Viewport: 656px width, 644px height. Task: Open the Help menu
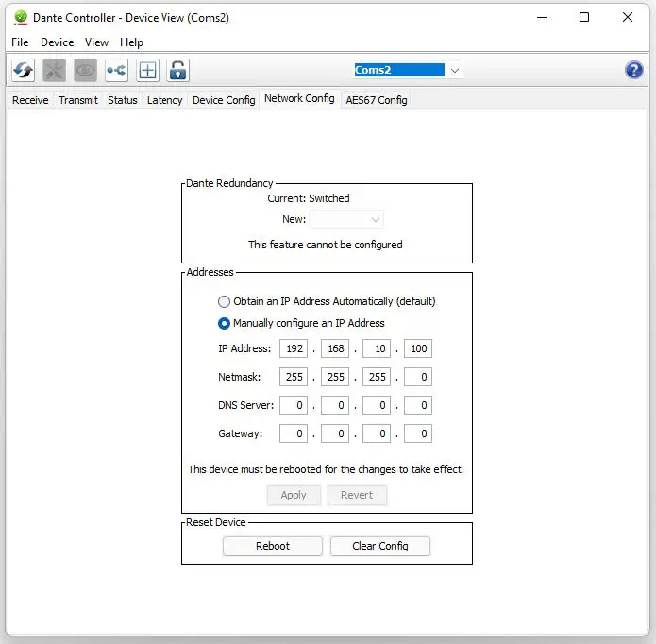pyautogui.click(x=131, y=42)
